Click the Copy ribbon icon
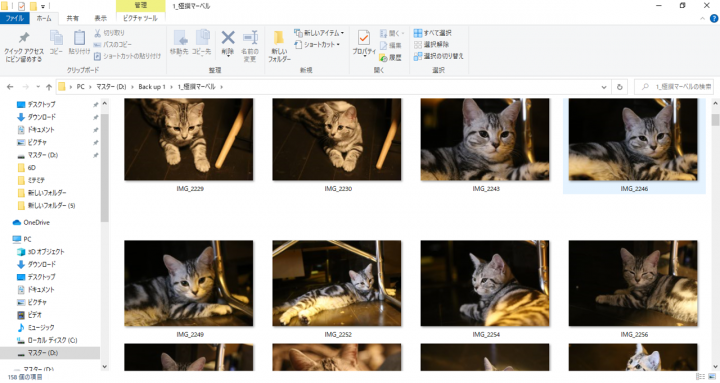Image resolution: width=720 pixels, height=383 pixels. coord(56,43)
